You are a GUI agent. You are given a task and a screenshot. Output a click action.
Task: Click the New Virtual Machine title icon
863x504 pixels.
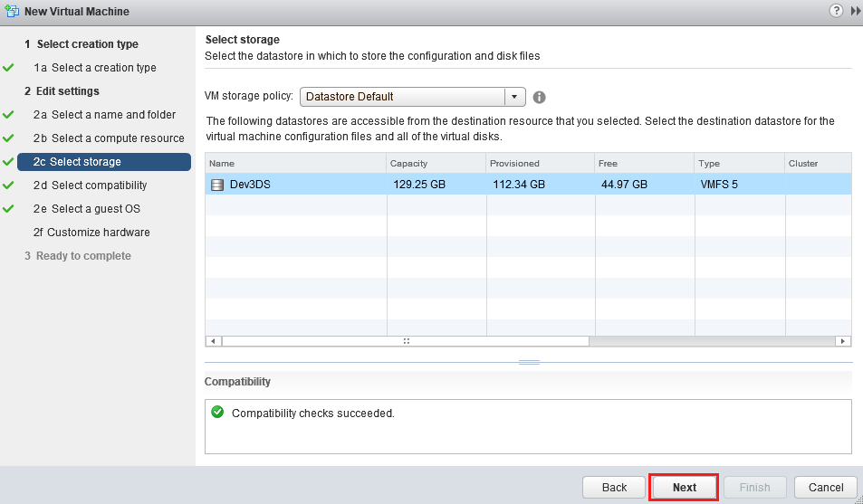point(11,11)
